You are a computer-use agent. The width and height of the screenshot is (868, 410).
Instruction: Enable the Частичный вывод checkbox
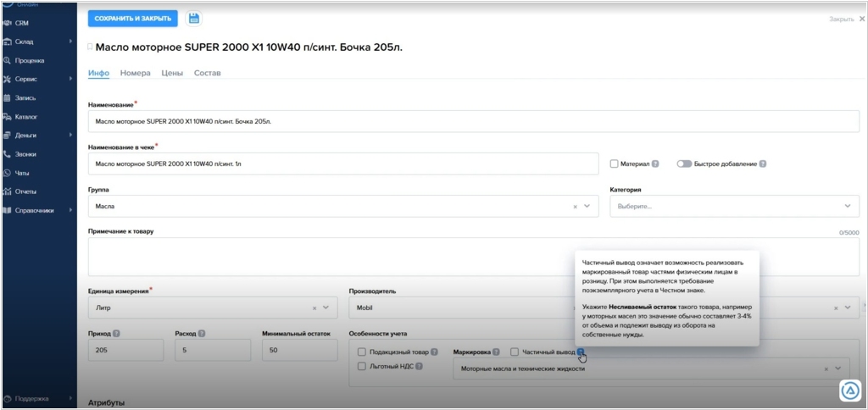click(x=515, y=352)
